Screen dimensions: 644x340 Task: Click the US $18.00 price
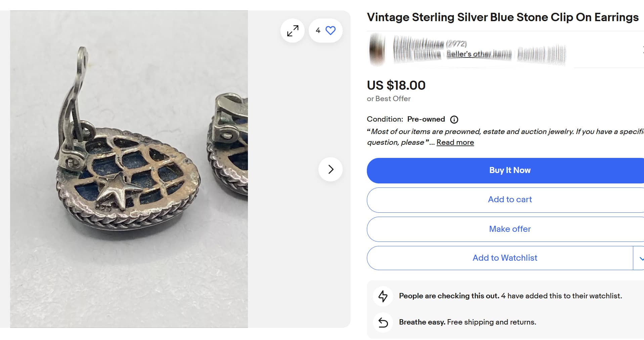(x=396, y=85)
